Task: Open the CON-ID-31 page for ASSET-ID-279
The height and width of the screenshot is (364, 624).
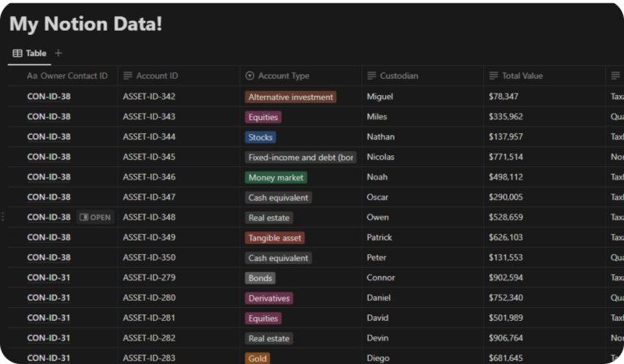Action: pyautogui.click(x=49, y=278)
